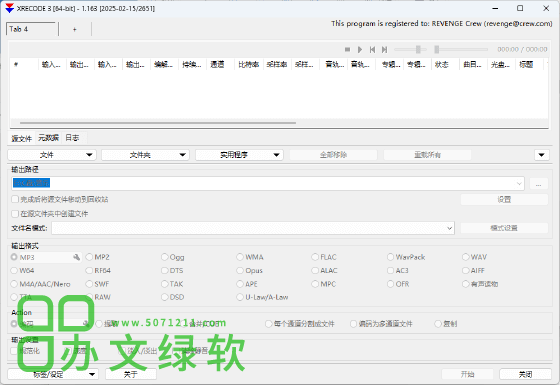Open the 标签/设定 dropdown button
The image size is (560, 385).
point(53,374)
